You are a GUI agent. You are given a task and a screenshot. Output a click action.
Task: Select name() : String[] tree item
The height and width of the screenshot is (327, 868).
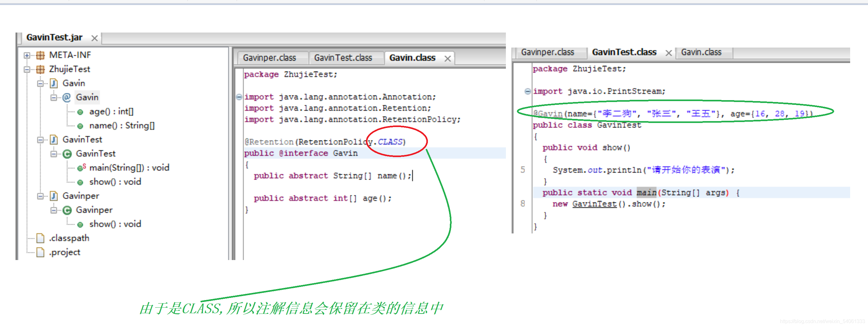[x=122, y=125]
